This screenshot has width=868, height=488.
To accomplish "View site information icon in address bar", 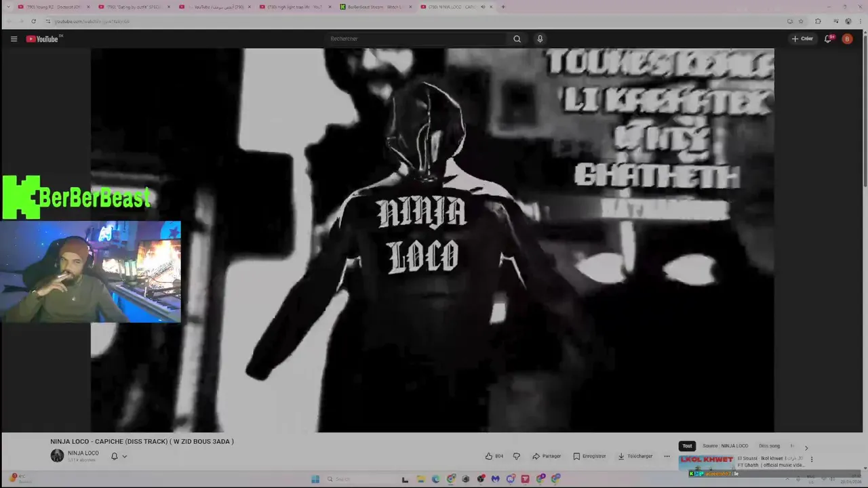I will (x=48, y=21).
